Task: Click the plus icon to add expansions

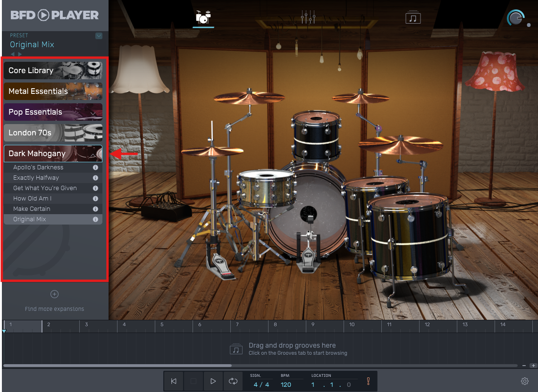Action: (54, 294)
